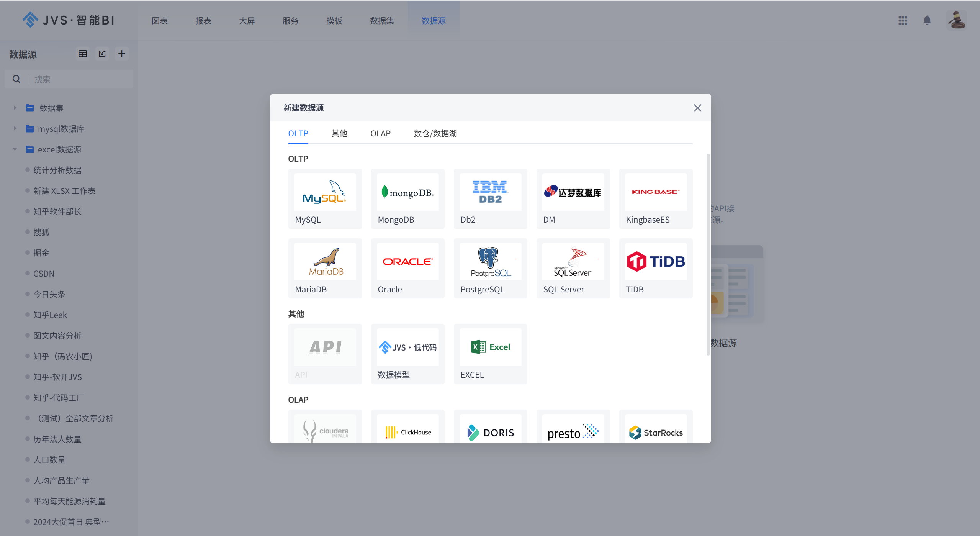
Task: Select the SQL Server data source
Action: [x=573, y=268]
